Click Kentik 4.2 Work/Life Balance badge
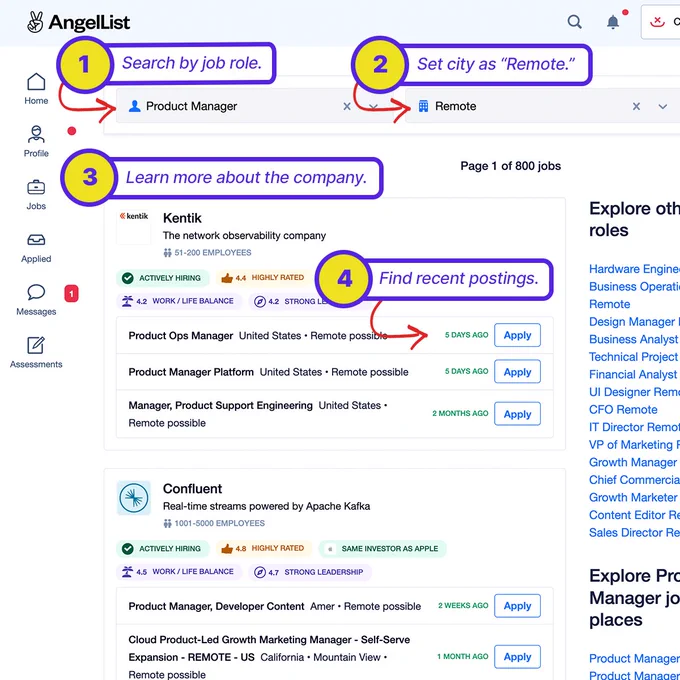 [179, 301]
